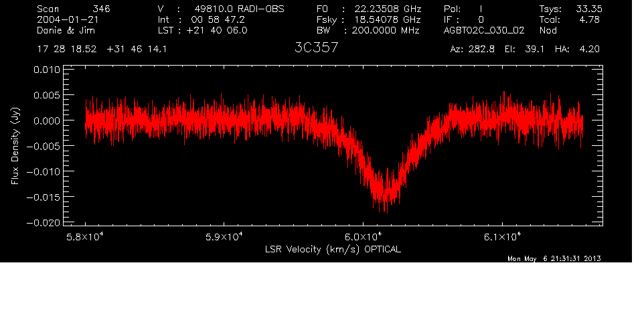
Task: Click the F0 22.23508 GHz rest frequency
Action: pos(367,9)
